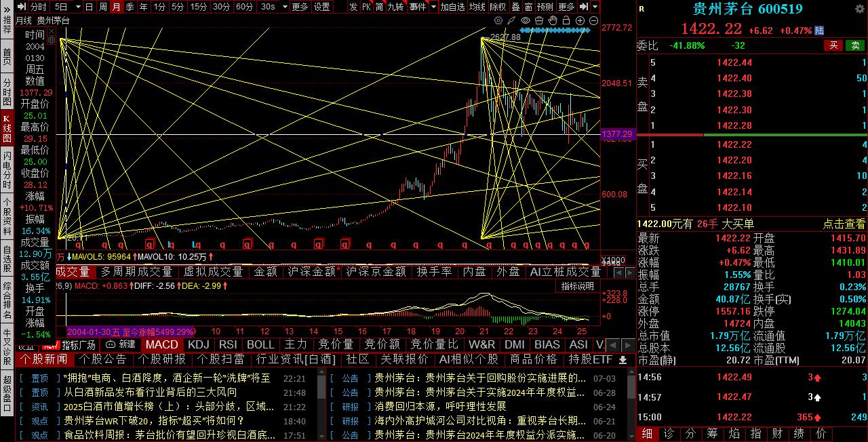
Task: Open the right-end toolbar dropdown arrow
Action: (x=595, y=7)
